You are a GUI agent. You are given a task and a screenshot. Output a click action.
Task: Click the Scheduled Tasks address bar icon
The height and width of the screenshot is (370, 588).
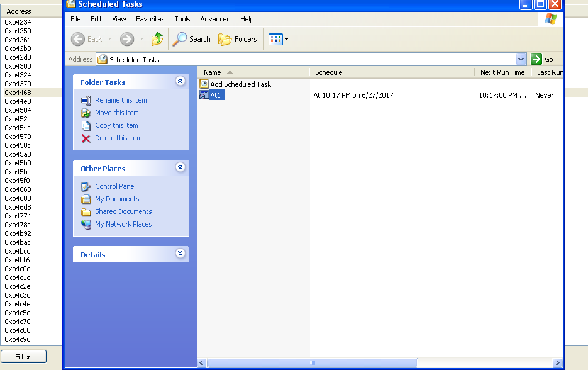click(103, 59)
